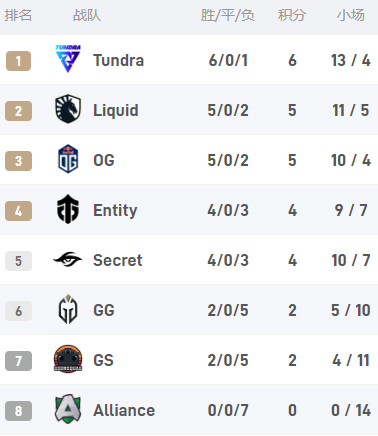Click the GG gladiator helmet logo
Image resolution: width=378 pixels, height=436 pixels.
[68, 309]
